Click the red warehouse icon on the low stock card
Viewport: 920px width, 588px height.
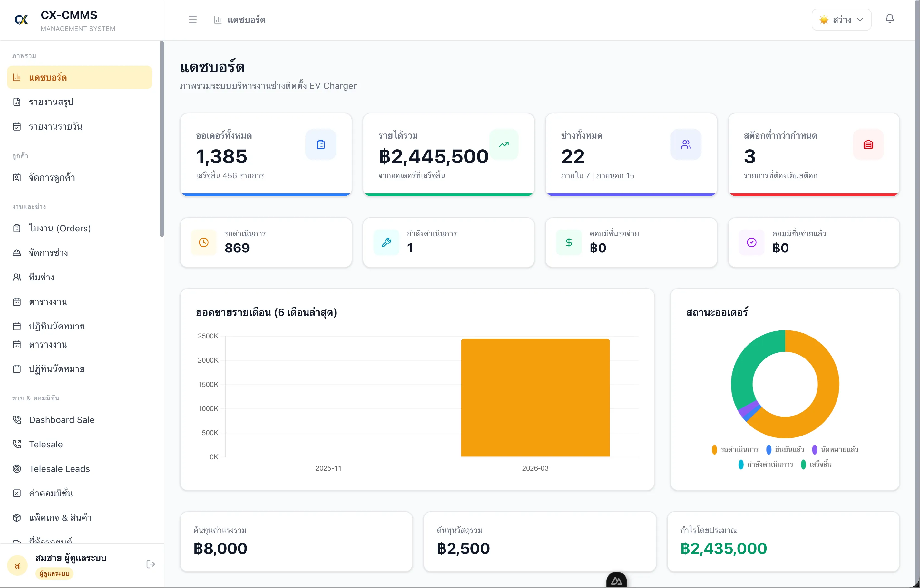click(868, 144)
